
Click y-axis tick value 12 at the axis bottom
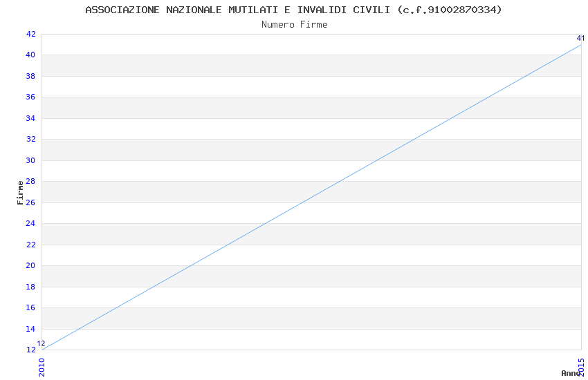[x=30, y=350]
